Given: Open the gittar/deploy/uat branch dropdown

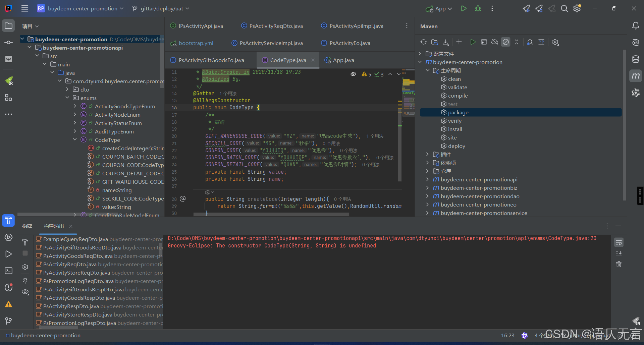Looking at the screenshot, I should (160, 8).
